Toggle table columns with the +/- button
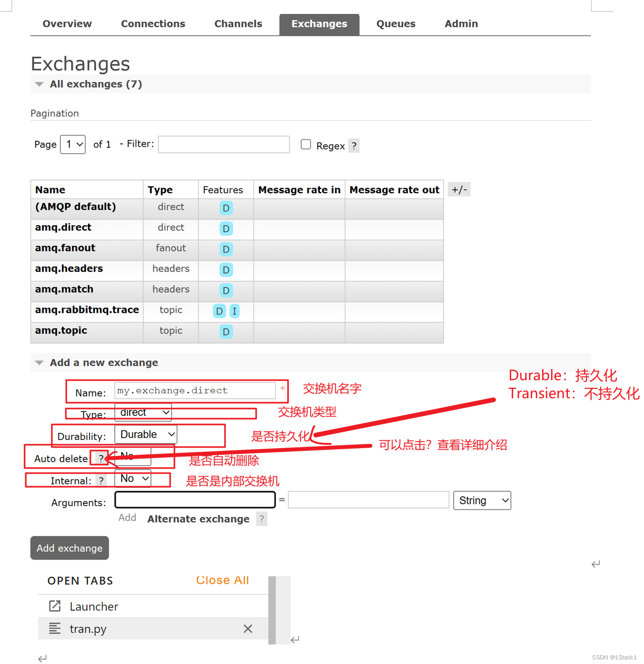This screenshot has width=644, height=664. click(x=459, y=189)
